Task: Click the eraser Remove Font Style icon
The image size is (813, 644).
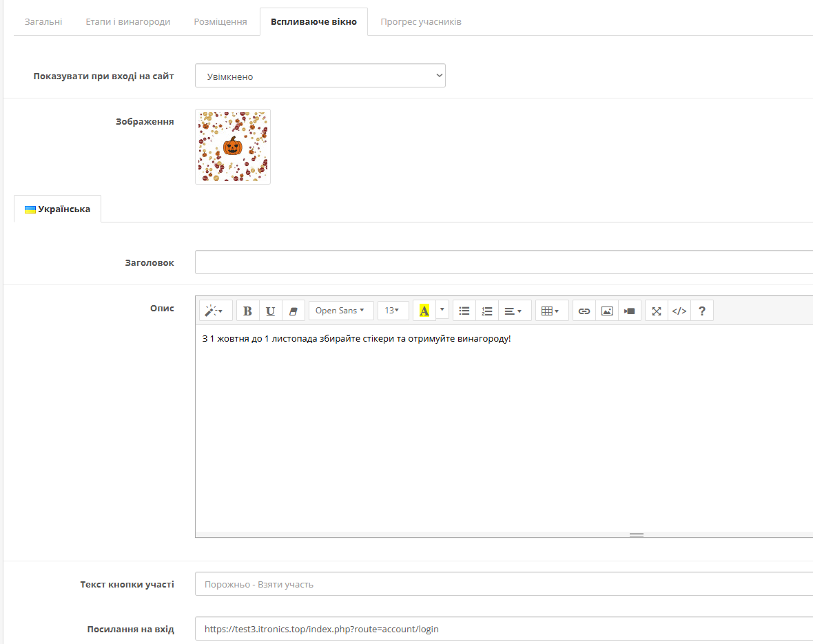Action: (x=294, y=311)
